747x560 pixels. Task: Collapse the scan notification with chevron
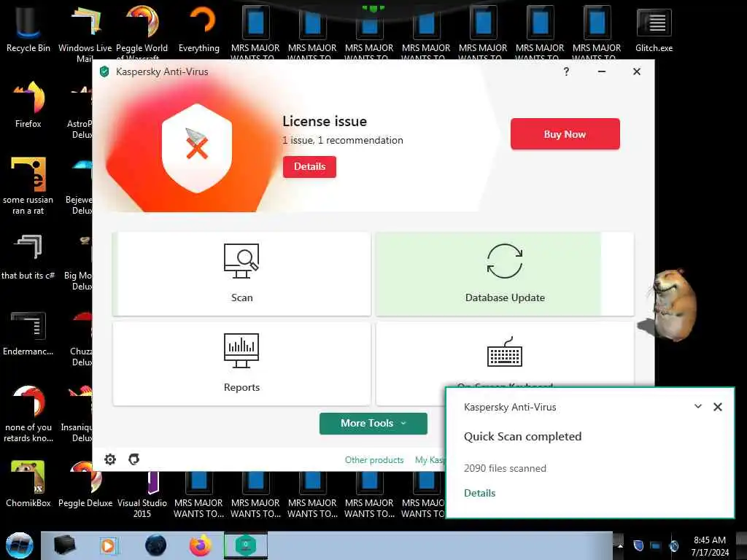pos(698,407)
